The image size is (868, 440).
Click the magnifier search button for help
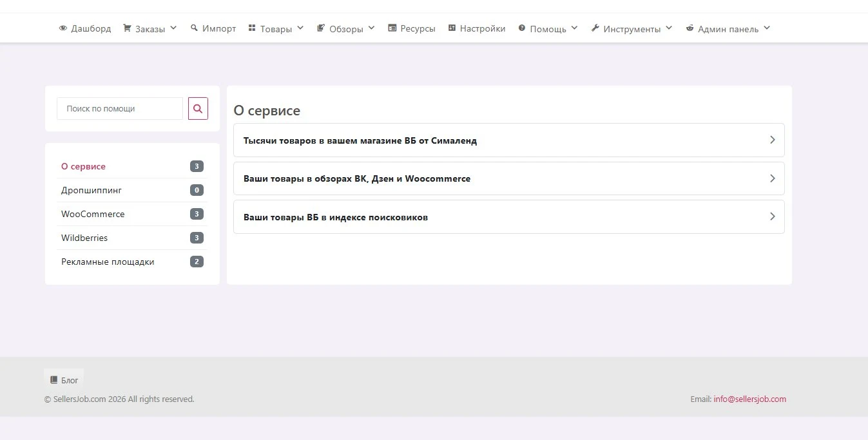(198, 109)
